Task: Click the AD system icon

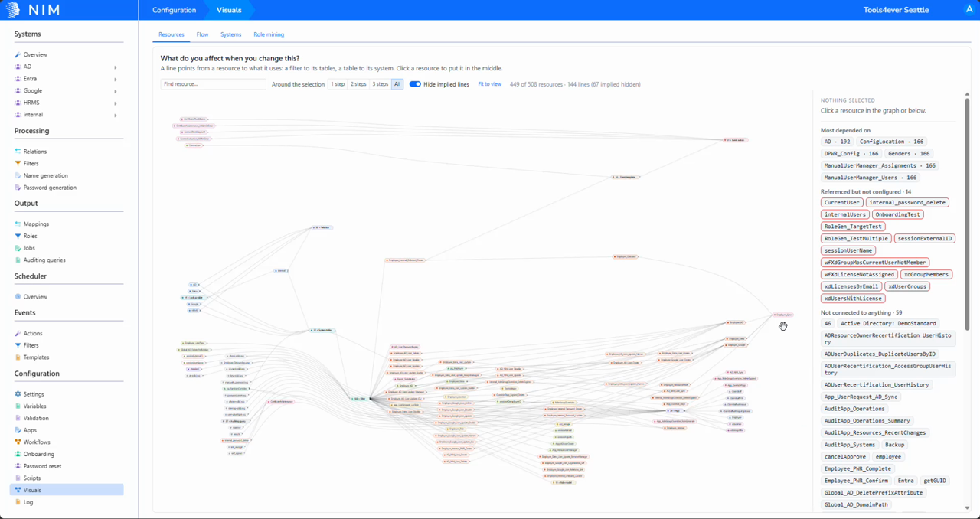Action: point(18,67)
